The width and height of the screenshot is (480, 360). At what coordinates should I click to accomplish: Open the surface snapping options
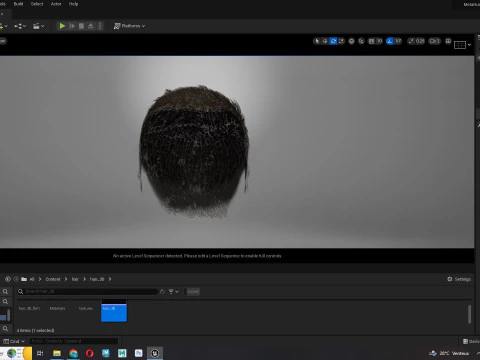pyautogui.click(x=361, y=41)
